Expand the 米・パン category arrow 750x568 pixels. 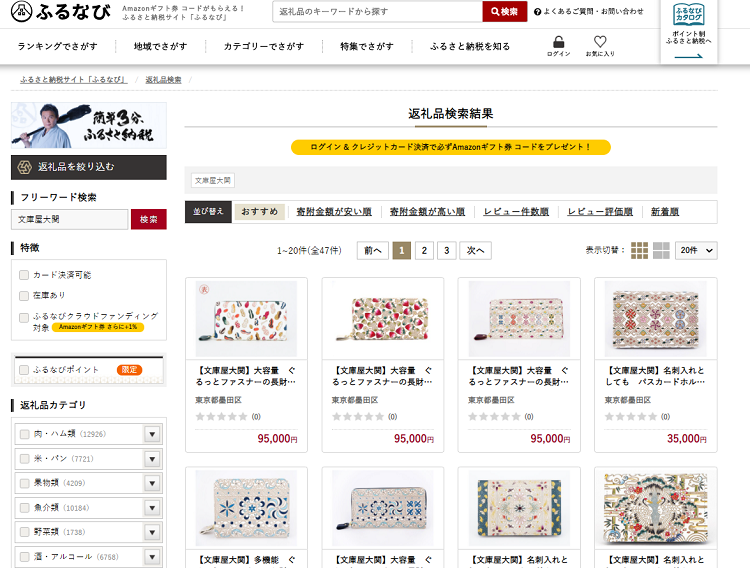coord(153,459)
